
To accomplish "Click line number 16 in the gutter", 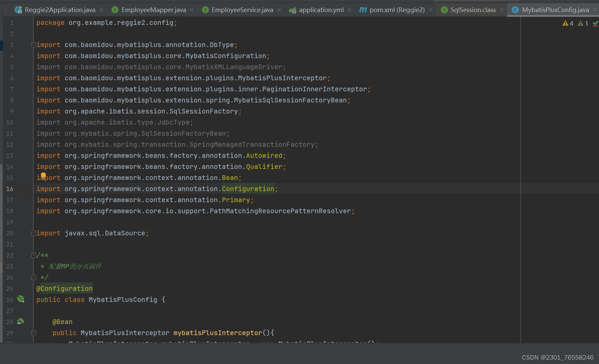I will pyautogui.click(x=10, y=189).
